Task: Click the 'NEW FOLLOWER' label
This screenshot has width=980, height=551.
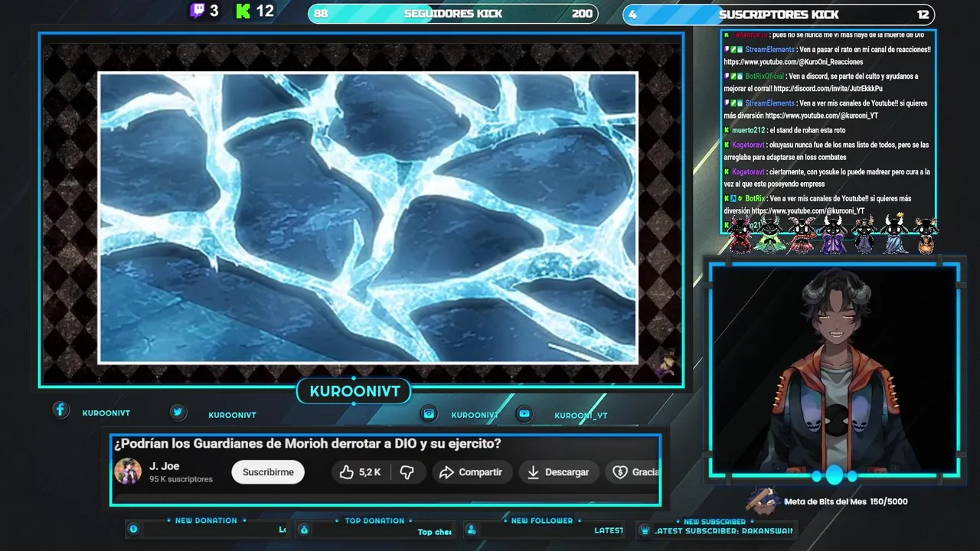Action: point(542,520)
